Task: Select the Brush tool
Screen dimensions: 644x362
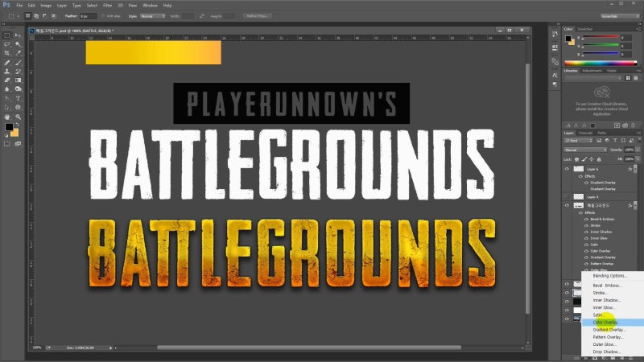Action: point(18,63)
